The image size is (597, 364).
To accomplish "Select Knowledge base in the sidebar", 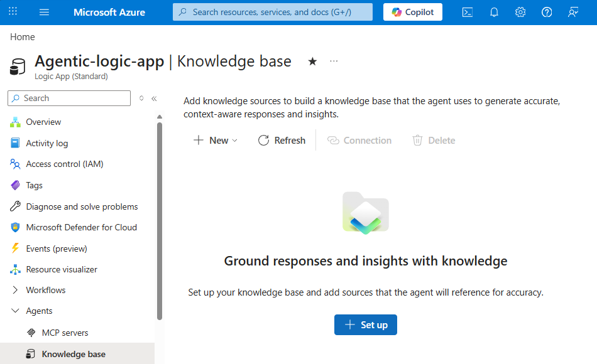I will (x=77, y=354).
